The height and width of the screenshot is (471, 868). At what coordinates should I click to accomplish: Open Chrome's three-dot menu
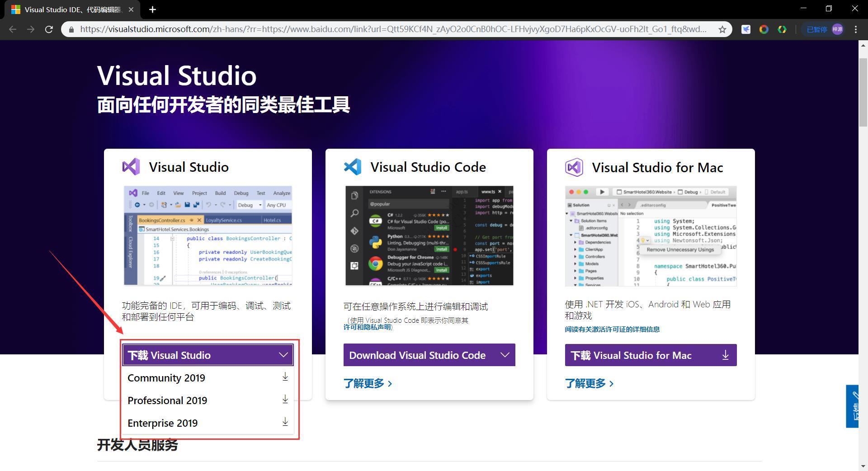click(855, 29)
